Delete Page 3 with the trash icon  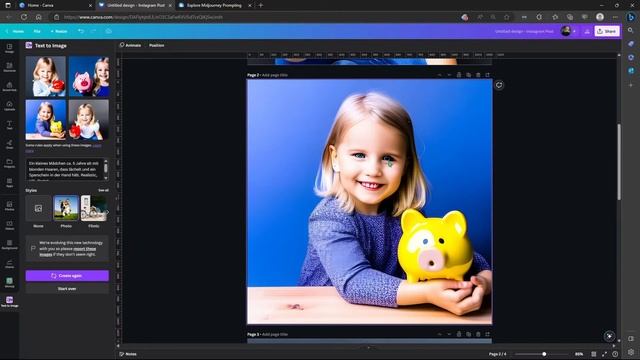click(478, 334)
